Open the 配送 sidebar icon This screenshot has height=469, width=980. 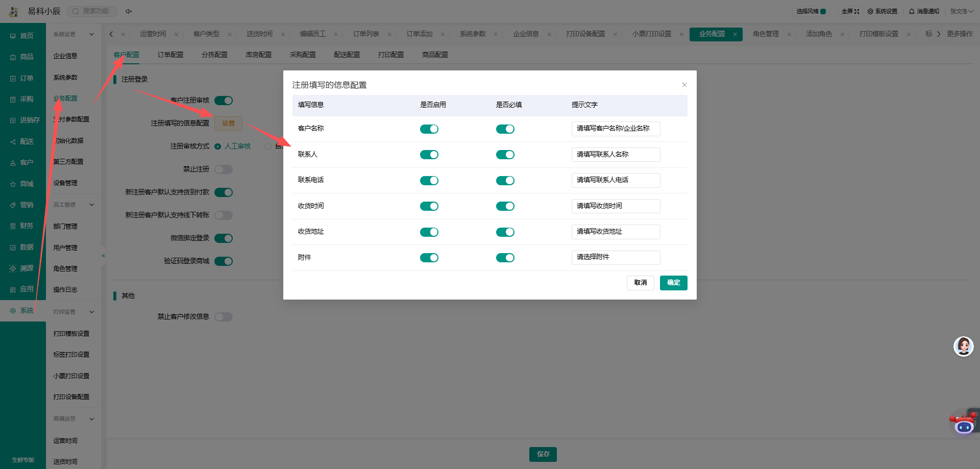click(13, 142)
